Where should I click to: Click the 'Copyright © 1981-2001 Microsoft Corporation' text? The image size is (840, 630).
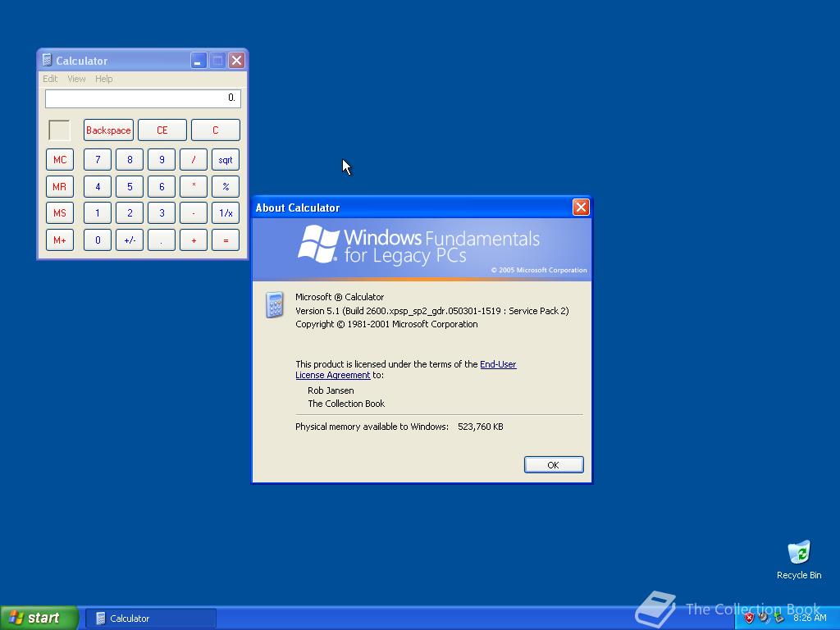[x=386, y=324]
